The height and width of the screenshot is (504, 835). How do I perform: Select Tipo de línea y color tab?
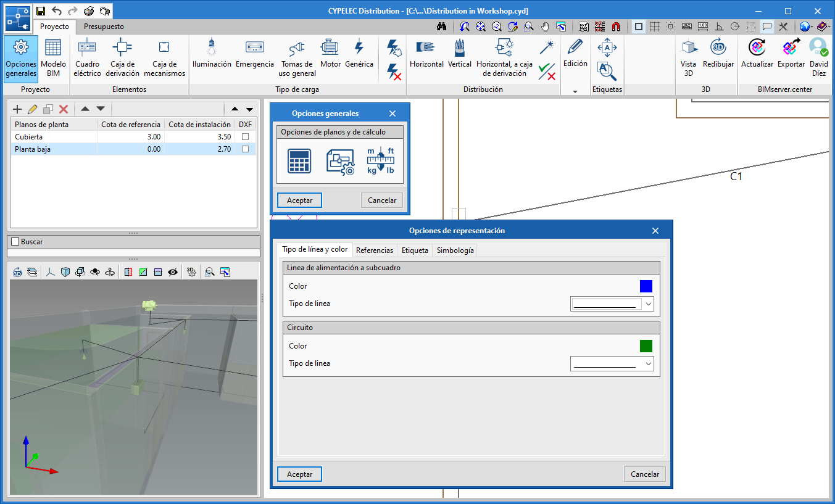tap(315, 249)
